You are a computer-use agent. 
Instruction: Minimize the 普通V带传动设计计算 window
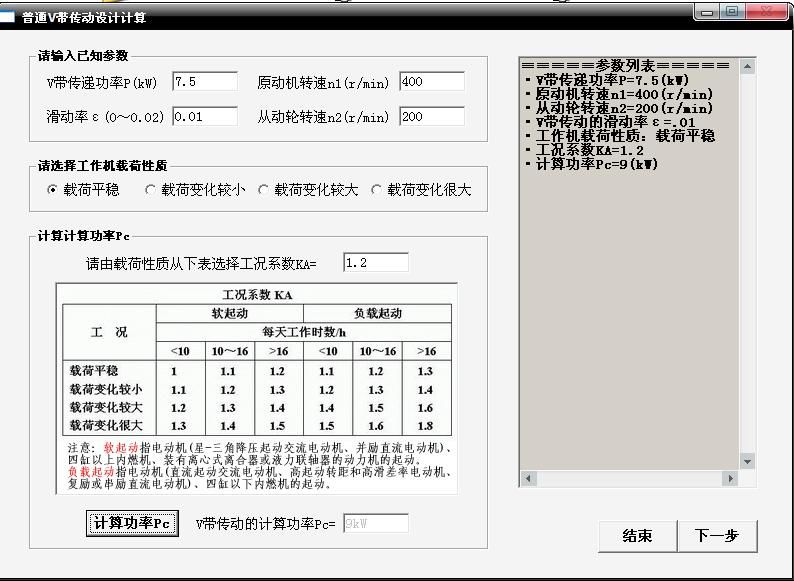(x=707, y=12)
